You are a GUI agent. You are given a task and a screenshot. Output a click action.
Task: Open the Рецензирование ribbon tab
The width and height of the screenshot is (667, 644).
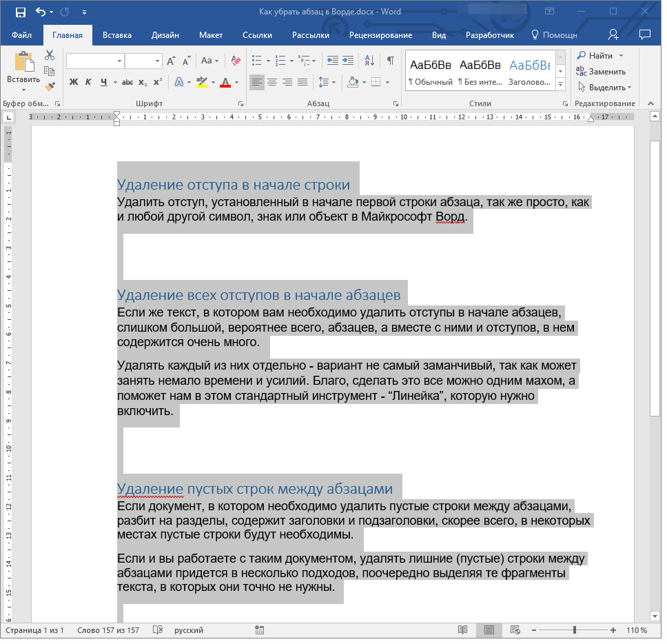tap(380, 35)
